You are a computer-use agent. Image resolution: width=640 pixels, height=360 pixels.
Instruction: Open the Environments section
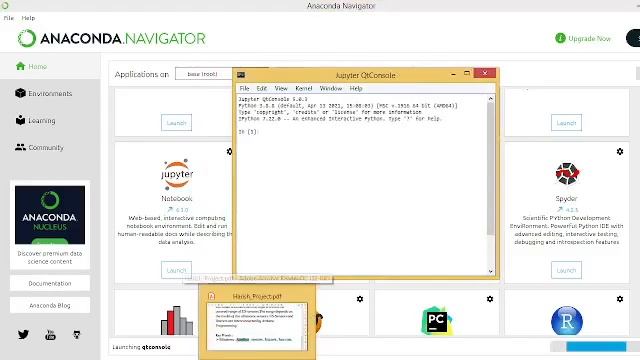[43, 93]
